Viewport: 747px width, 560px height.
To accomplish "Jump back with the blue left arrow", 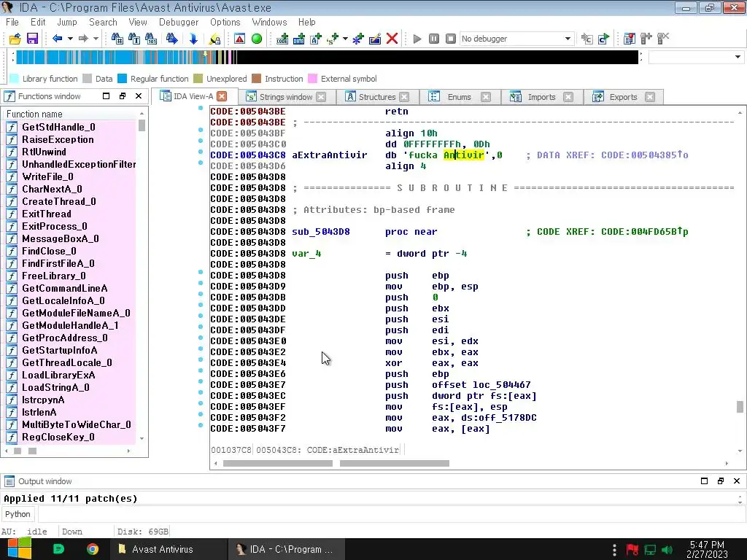I will point(57,39).
